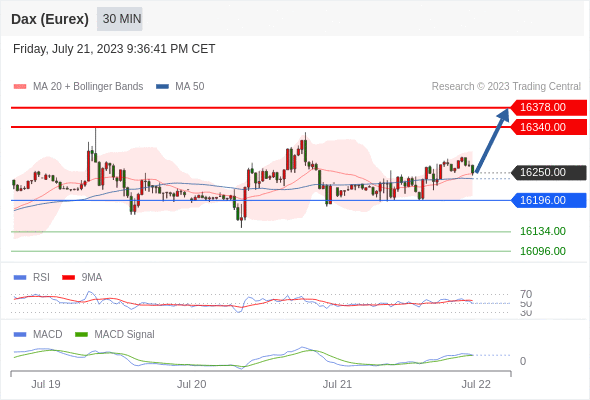Click the MACD Signal green legend marker
590x400 pixels.
coord(81,335)
